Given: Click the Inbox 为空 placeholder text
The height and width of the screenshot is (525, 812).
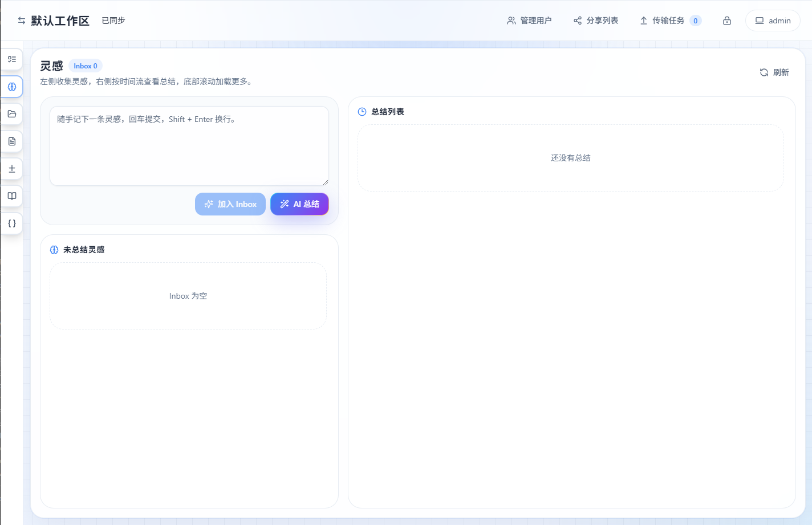Looking at the screenshot, I should [188, 296].
